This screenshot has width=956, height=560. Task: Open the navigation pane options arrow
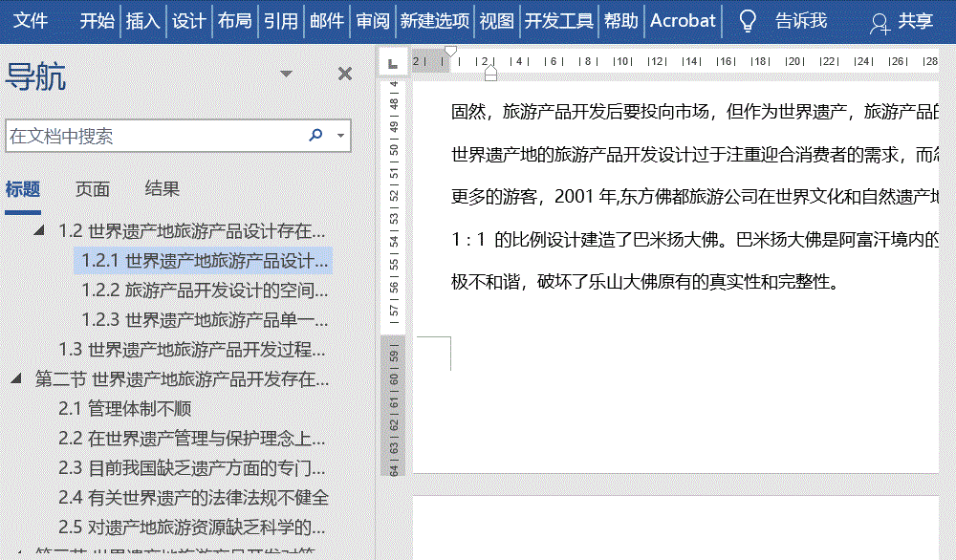285,73
